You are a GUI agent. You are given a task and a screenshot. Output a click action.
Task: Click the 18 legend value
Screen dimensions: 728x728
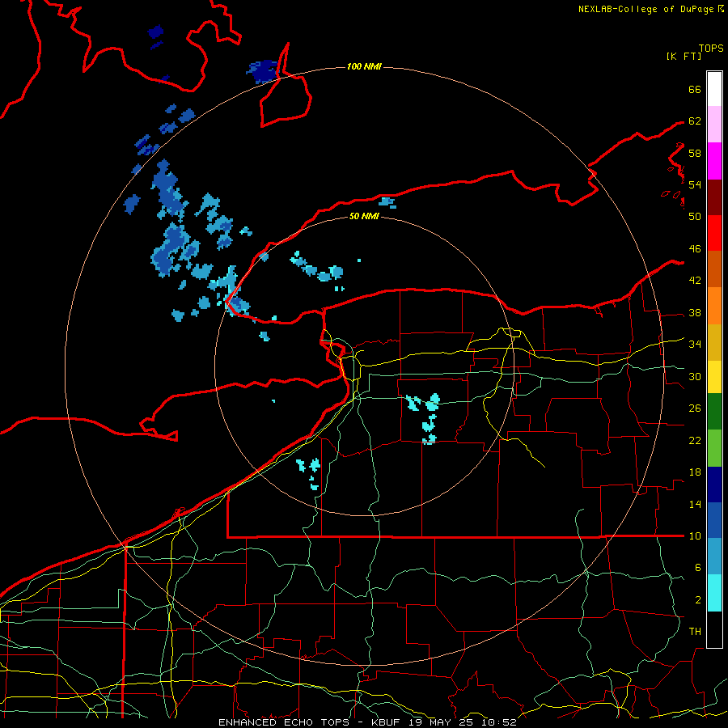695,472
